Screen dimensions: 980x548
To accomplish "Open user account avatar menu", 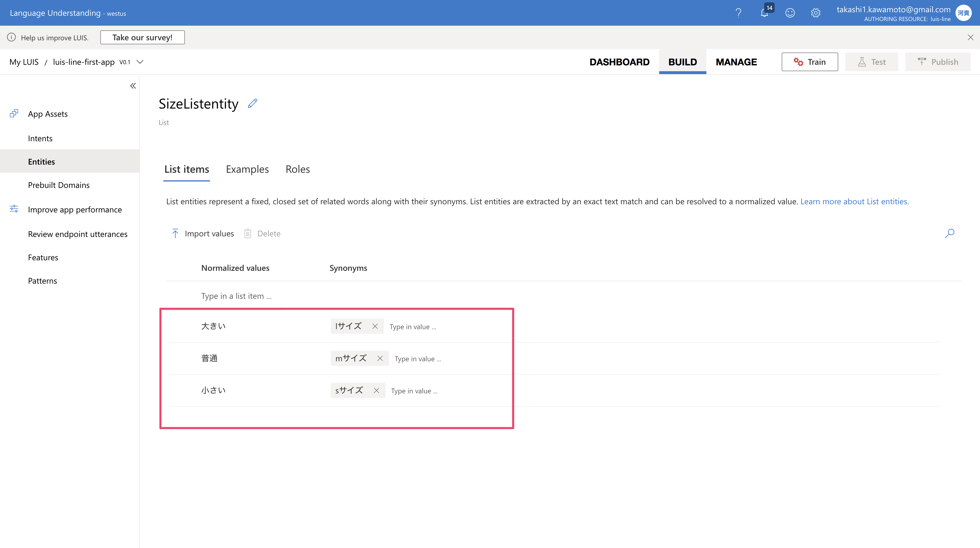I will click(x=964, y=13).
